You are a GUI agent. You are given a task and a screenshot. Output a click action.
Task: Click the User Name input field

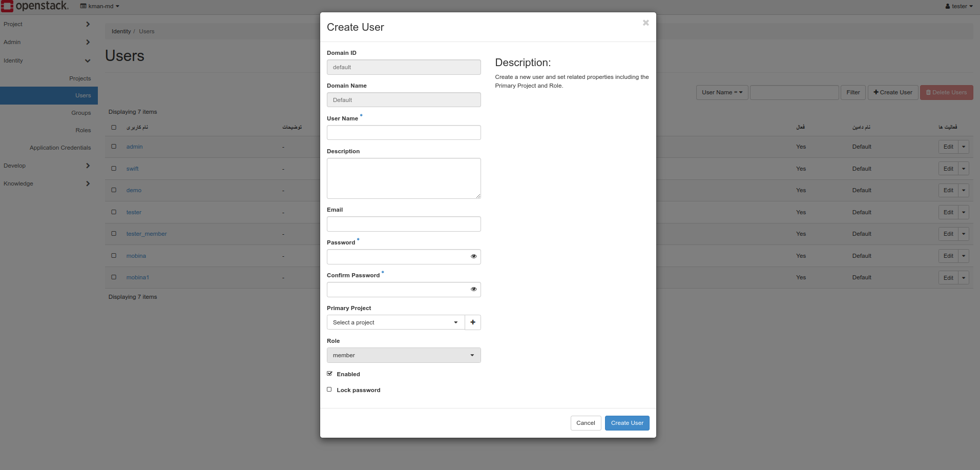tap(404, 133)
